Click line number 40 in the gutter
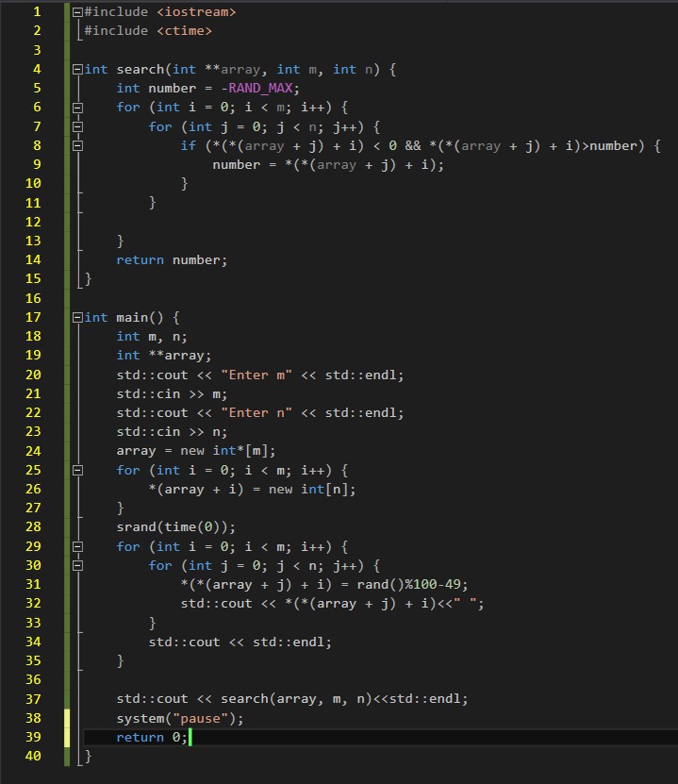 click(x=33, y=756)
